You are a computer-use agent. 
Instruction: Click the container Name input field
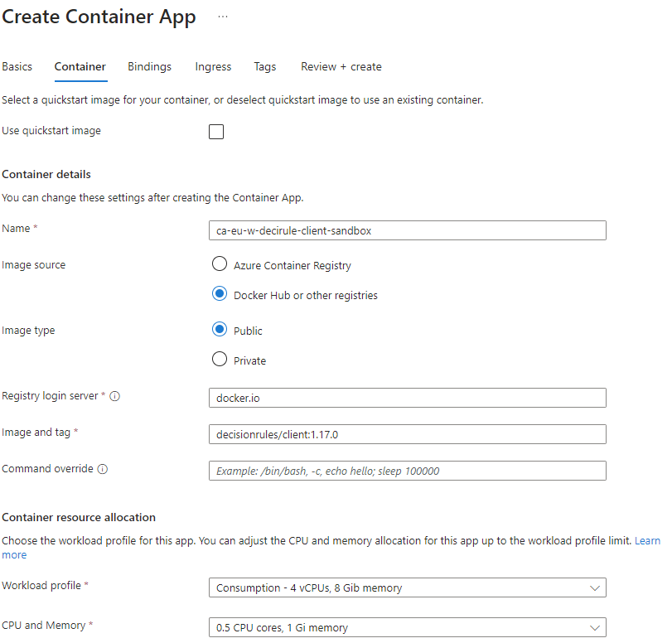pyautogui.click(x=407, y=231)
